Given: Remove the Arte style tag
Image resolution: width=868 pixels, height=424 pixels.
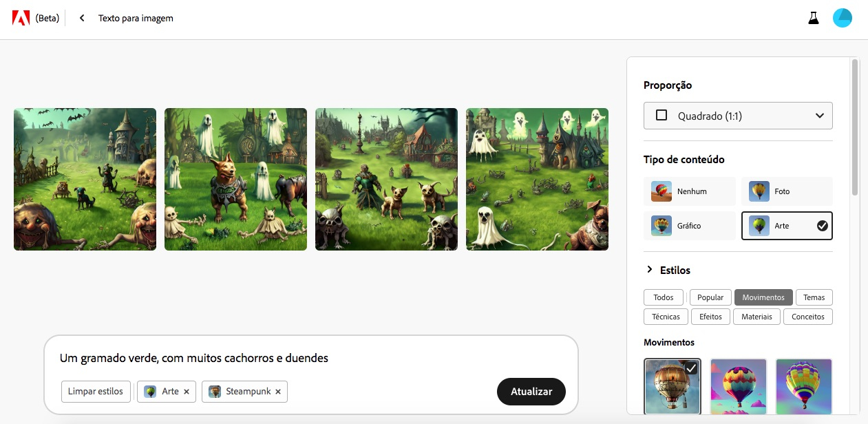Looking at the screenshot, I should (x=187, y=392).
